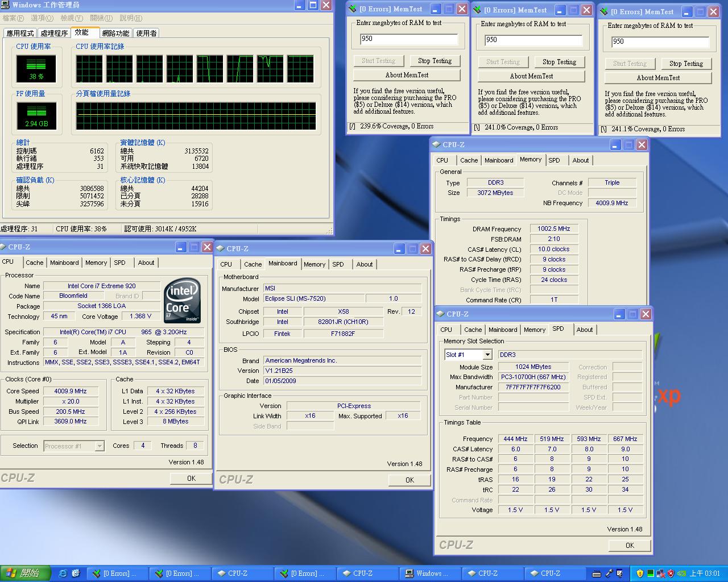Launch Internet Explorer from quick launch
Image resolution: width=728 pixels, height=582 pixels.
point(63,573)
